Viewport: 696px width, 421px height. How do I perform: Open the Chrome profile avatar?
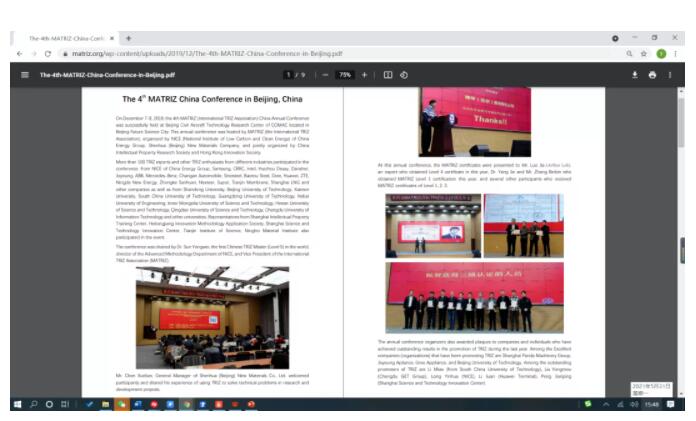tap(660, 54)
